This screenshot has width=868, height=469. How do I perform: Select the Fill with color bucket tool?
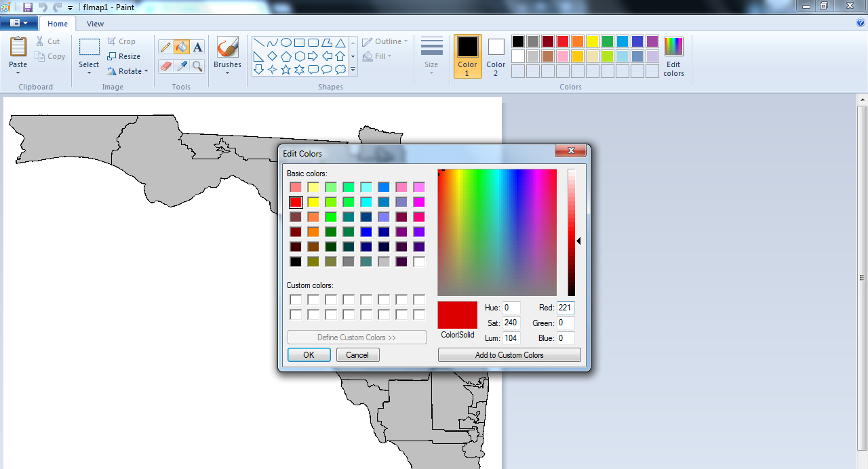181,47
